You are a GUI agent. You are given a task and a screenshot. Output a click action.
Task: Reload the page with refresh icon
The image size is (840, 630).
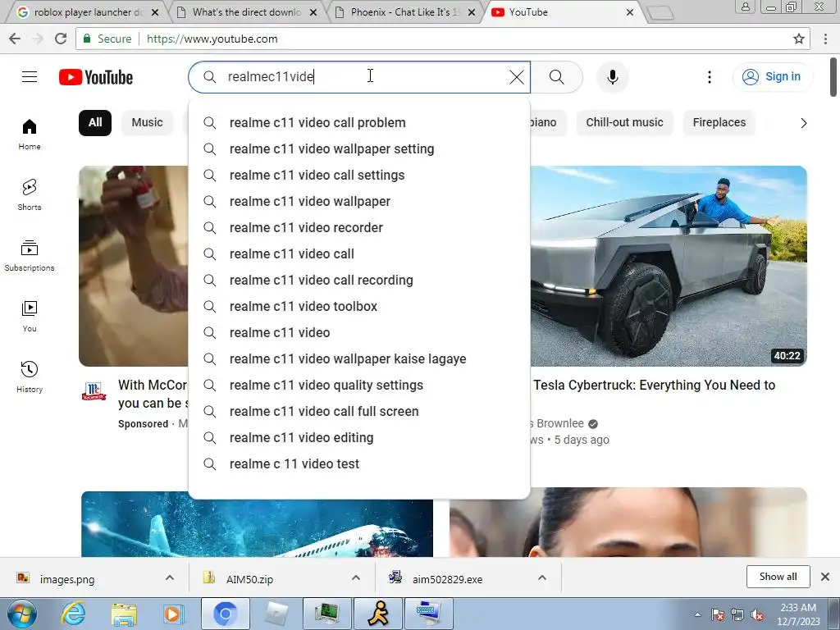tap(61, 39)
